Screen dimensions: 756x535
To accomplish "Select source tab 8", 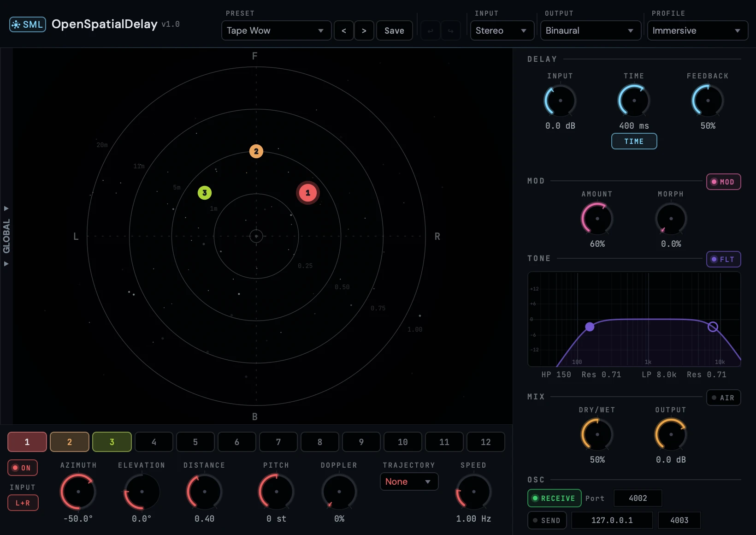I will 320,442.
